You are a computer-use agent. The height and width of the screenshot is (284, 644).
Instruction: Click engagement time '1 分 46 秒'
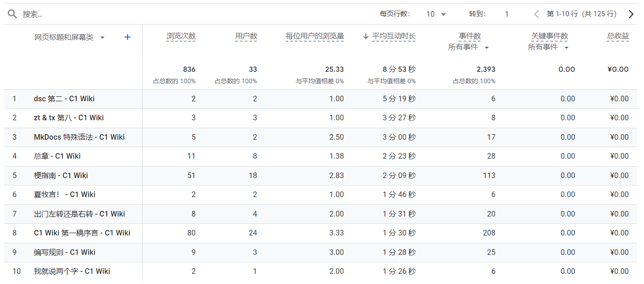[x=399, y=194]
